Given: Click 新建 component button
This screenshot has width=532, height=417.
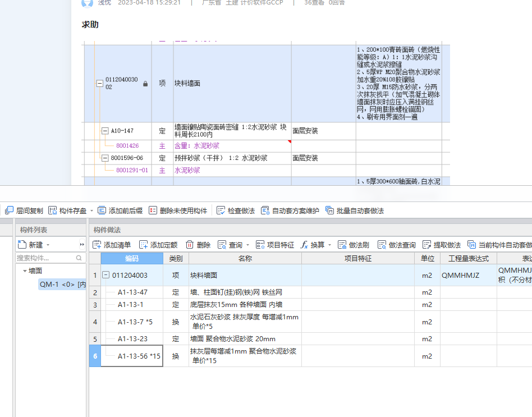Looking at the screenshot, I should coord(30,245).
